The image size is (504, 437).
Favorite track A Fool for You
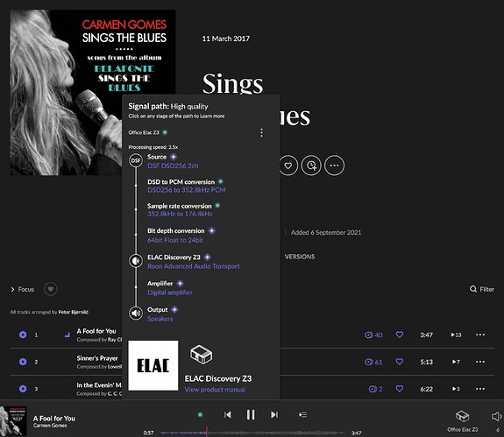[x=399, y=335]
